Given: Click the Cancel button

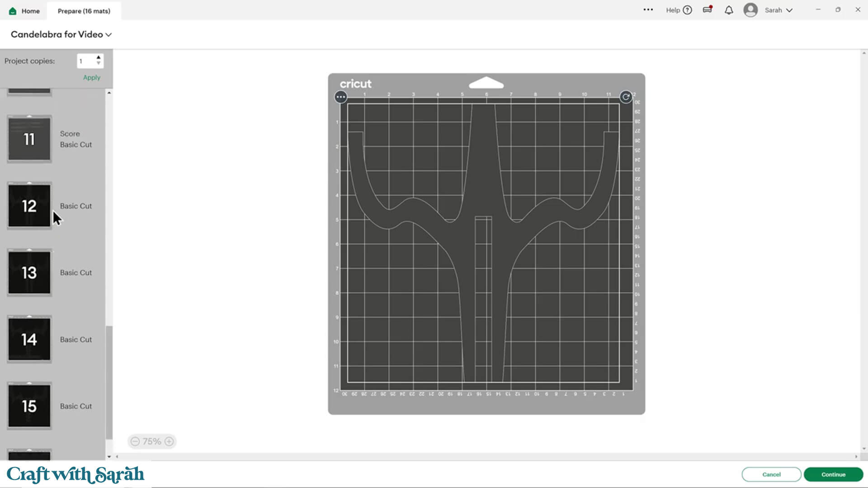Looking at the screenshot, I should [771, 474].
